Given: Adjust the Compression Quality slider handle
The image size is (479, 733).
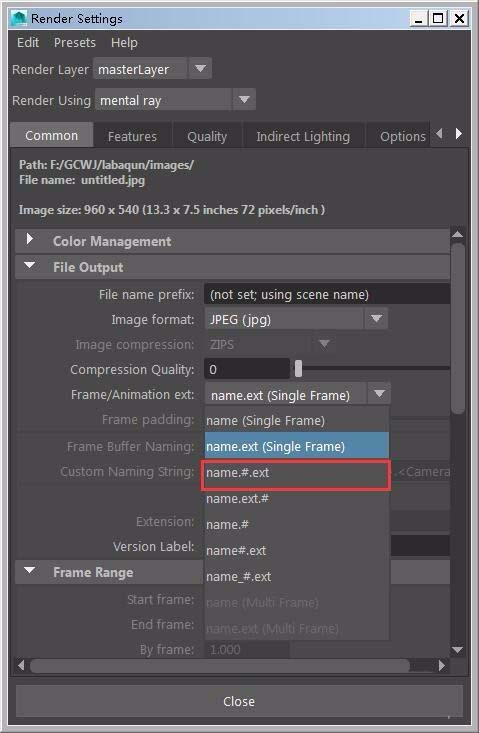Looking at the screenshot, I should click(298, 369).
